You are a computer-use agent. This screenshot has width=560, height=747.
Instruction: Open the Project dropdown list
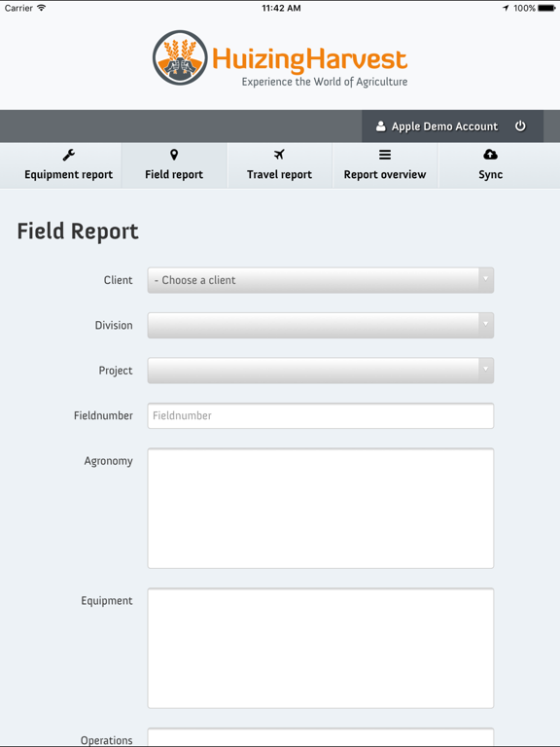(x=321, y=371)
